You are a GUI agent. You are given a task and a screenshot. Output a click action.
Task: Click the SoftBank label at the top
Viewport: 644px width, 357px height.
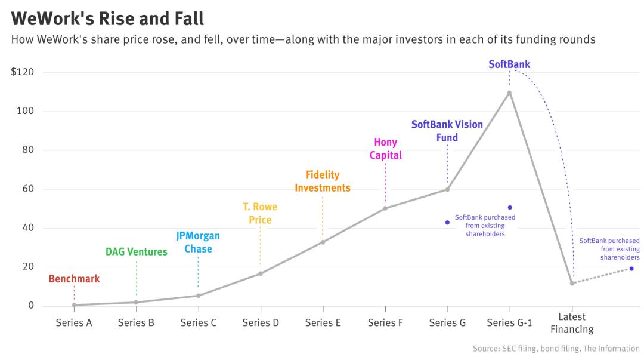pos(509,64)
